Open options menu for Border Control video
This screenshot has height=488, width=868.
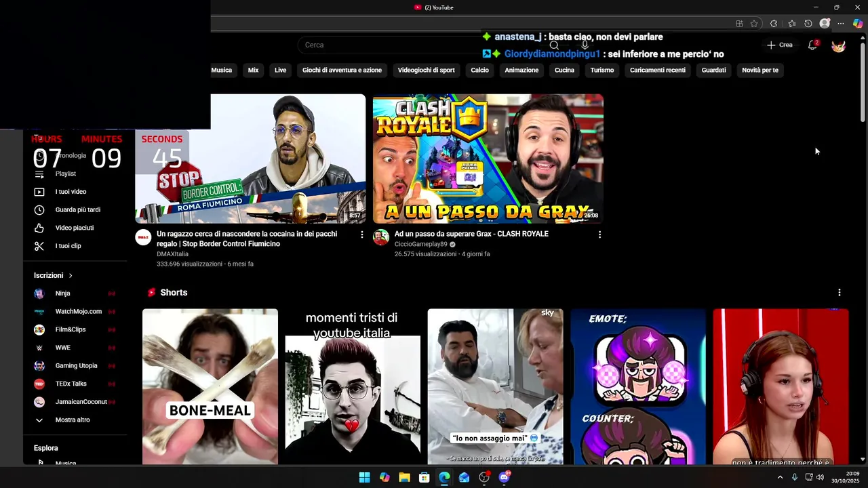coord(361,235)
